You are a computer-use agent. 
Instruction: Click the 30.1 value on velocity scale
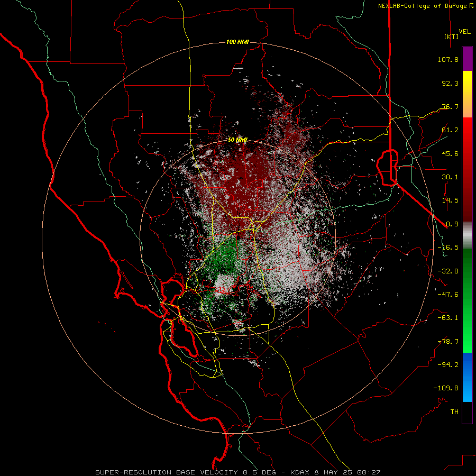tap(450, 177)
